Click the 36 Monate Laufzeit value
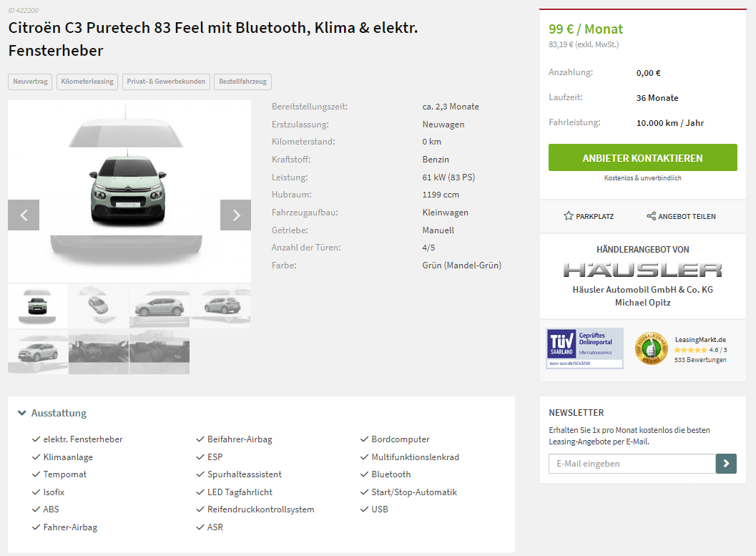The image size is (756, 556). tap(657, 98)
